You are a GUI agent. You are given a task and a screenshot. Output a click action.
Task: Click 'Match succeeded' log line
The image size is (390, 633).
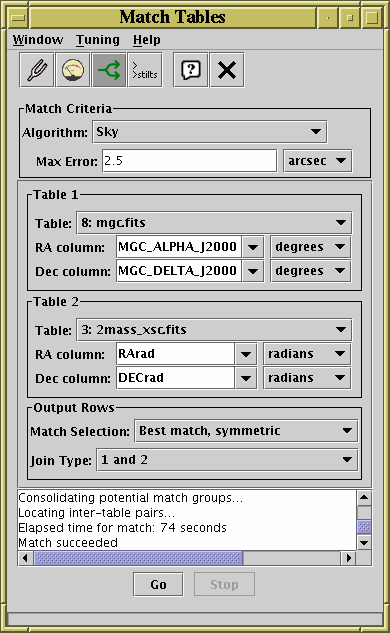tap(68, 543)
